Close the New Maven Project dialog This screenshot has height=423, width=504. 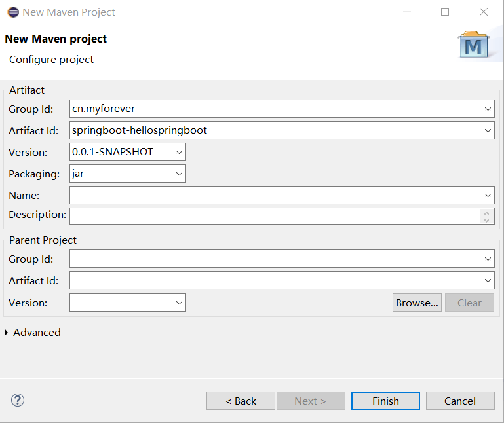tap(484, 12)
